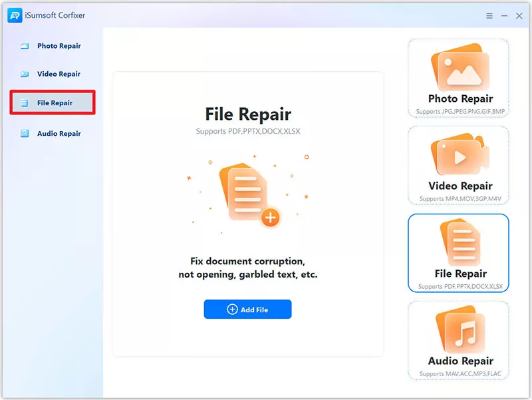Open the hamburger menu in title bar
532x400 pixels.
tap(489, 15)
